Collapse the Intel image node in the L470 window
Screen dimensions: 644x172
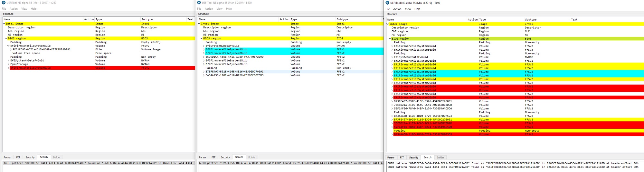coord(199,24)
